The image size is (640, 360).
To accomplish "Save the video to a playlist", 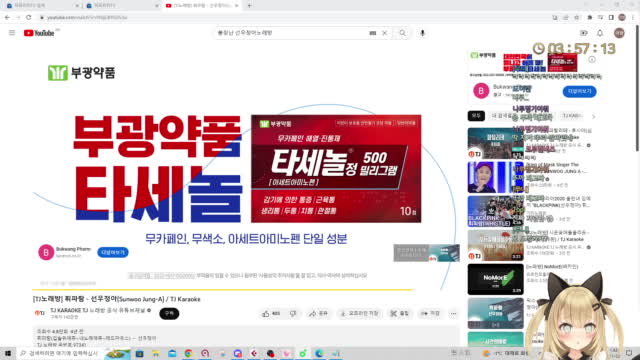I will pos(431,313).
